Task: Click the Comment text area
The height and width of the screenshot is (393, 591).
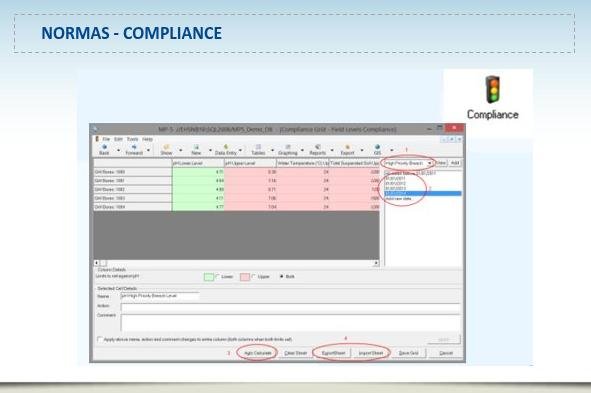Action: tap(290, 323)
